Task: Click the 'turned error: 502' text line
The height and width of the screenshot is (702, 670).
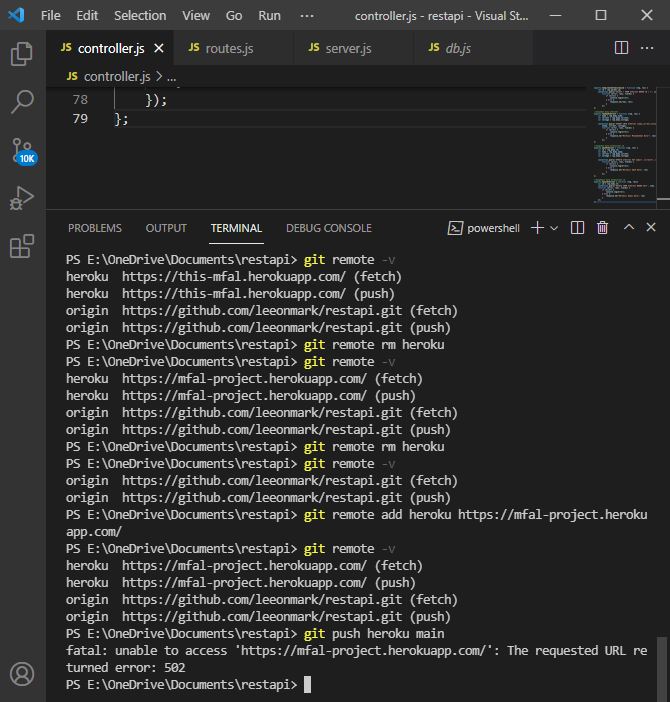Action: click(126, 668)
